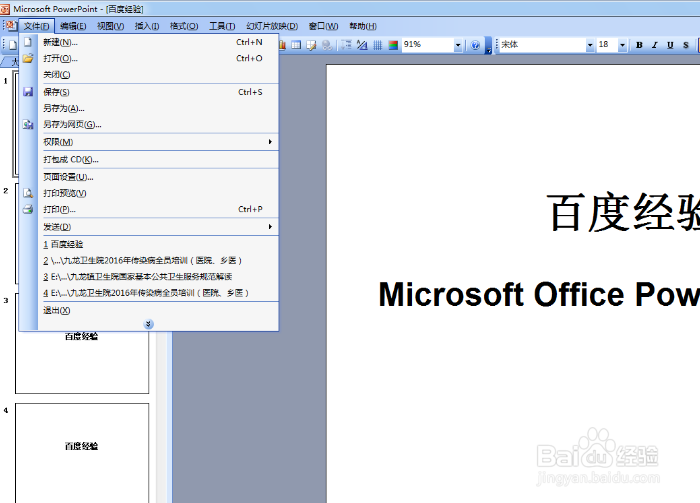Toggle text Shadow button
This screenshot has height=503, width=700.
686,45
